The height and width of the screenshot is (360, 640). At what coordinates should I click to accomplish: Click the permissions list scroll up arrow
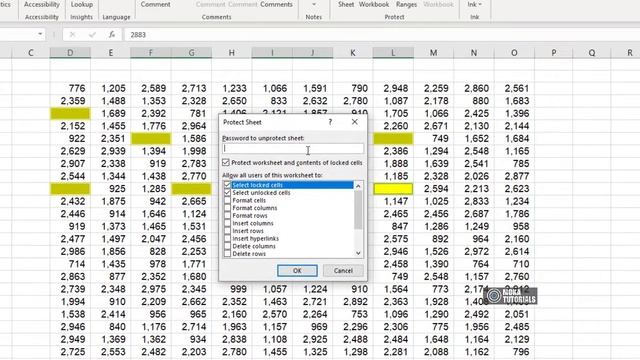(358, 186)
